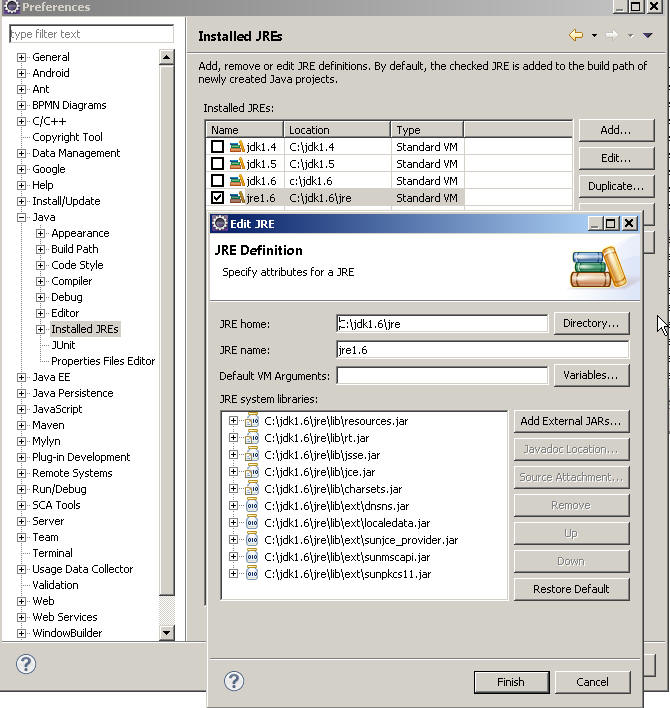Click the sunpkcs11.jar file icon

(252, 574)
